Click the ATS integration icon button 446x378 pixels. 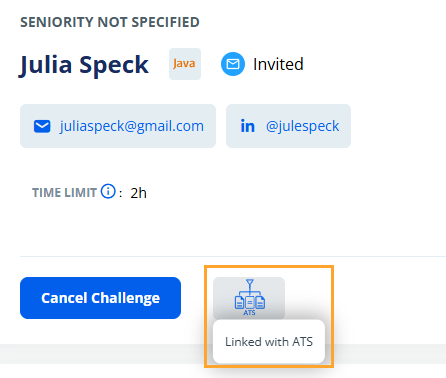(249, 298)
